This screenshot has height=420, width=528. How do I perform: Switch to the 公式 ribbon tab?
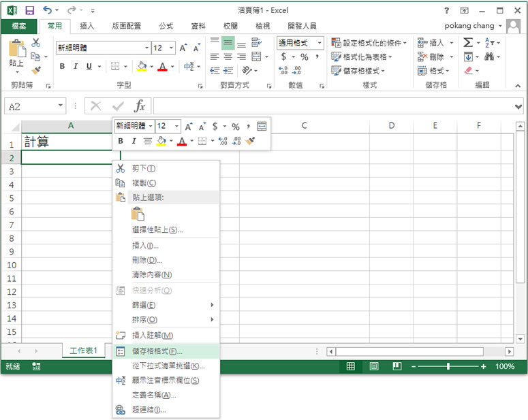[166, 26]
